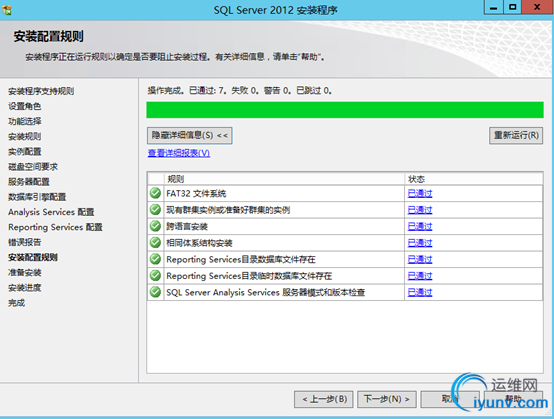Maximize the SQL Server 2012 setup window

click(x=512, y=7)
